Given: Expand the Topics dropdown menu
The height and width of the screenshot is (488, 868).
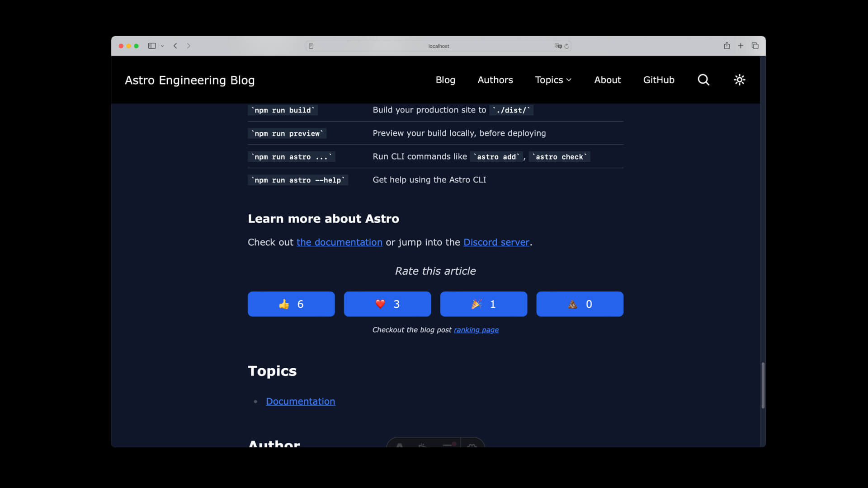Looking at the screenshot, I should click(x=553, y=79).
